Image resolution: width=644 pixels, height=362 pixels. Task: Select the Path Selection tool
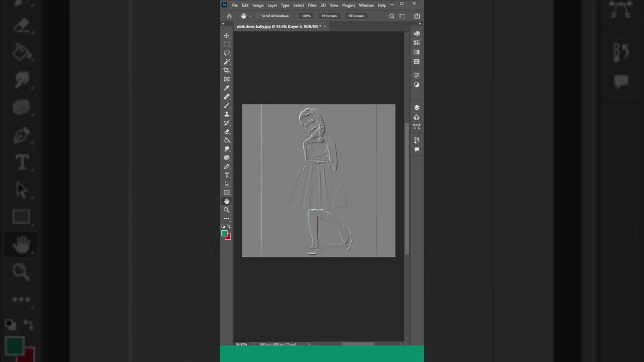coord(226,184)
